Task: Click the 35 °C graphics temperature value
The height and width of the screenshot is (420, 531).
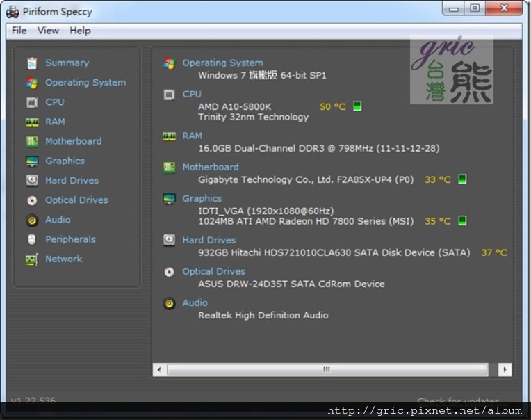Action: (438, 221)
